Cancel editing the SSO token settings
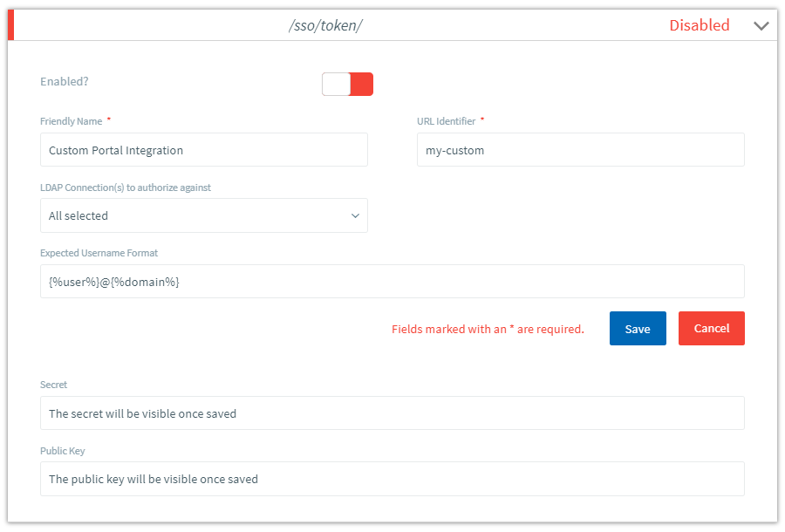The image size is (785, 532). pos(711,329)
